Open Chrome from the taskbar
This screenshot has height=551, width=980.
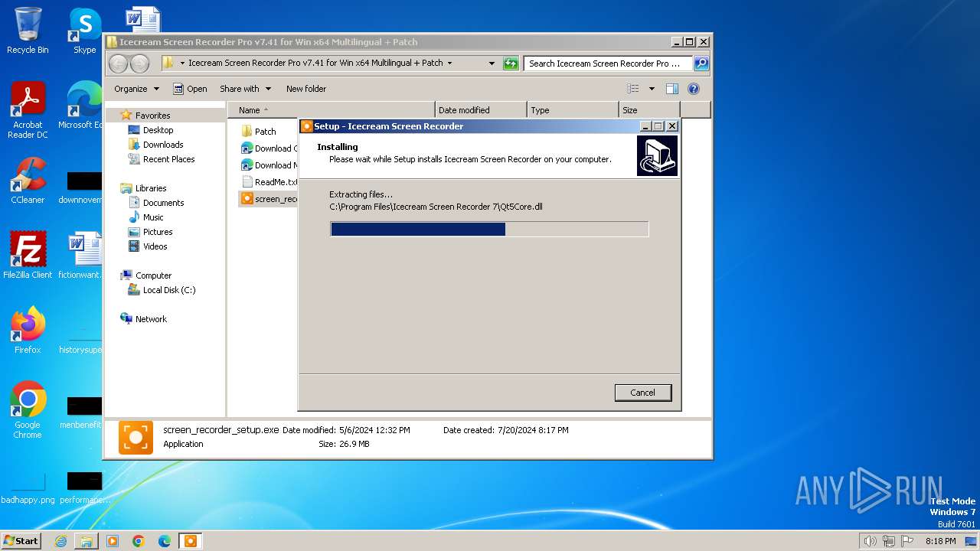coord(139,541)
